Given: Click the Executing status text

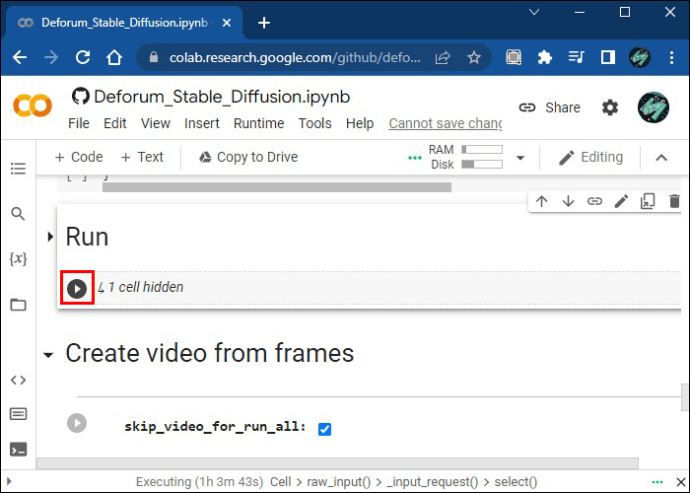Looking at the screenshot, I should (199, 482).
